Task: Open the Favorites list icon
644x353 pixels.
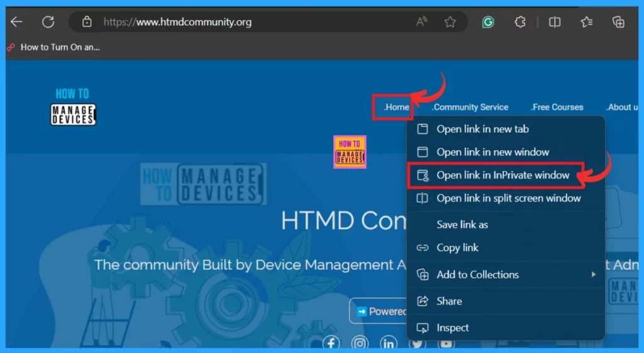Action: [x=587, y=22]
